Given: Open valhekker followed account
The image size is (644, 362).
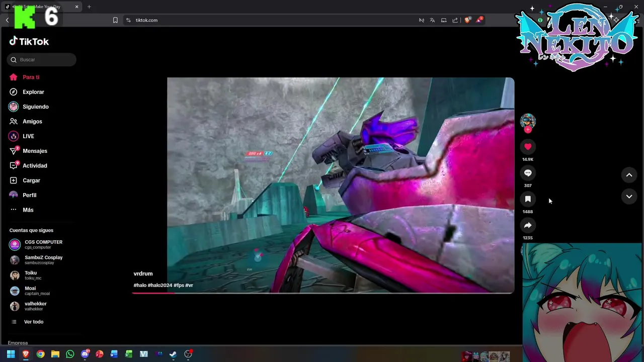Looking at the screenshot, I should tap(28, 306).
